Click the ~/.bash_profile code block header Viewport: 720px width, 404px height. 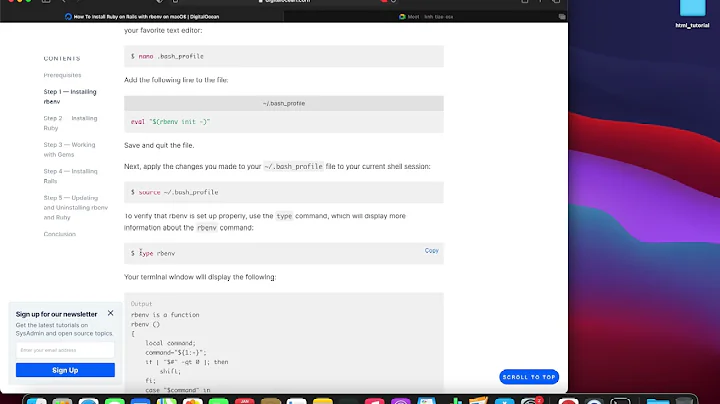coord(284,103)
